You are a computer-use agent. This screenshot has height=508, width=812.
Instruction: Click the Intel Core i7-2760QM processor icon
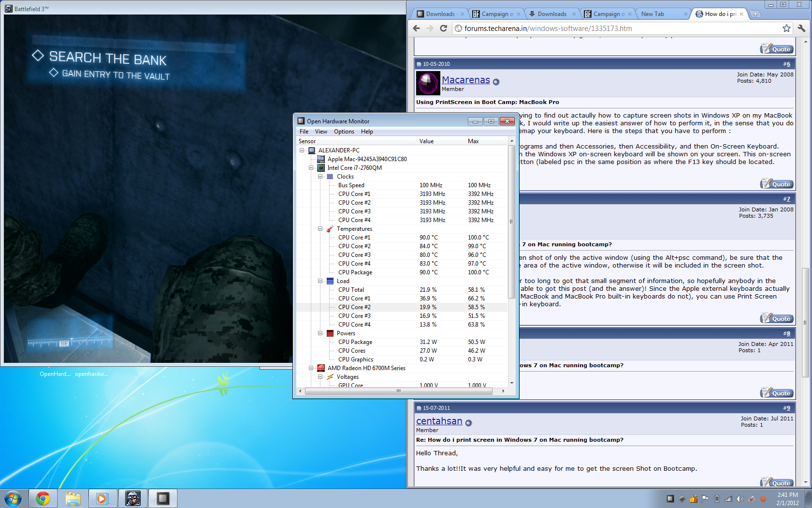click(320, 168)
